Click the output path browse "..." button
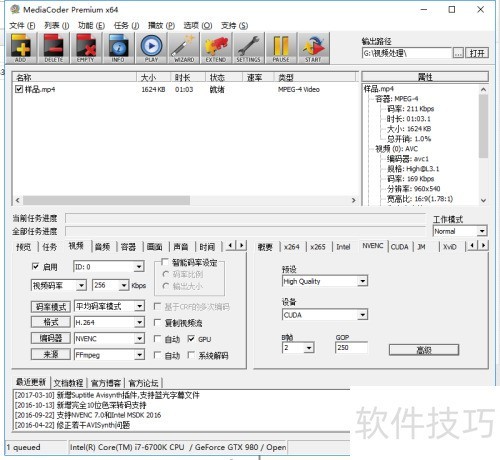This screenshot has width=500, height=460. click(458, 53)
